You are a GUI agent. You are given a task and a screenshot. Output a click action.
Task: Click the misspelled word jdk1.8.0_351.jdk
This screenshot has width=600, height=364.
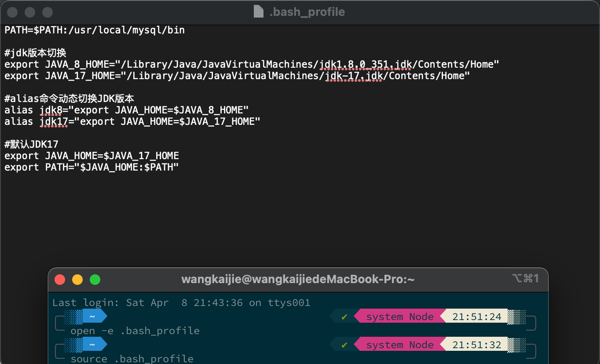(366, 65)
